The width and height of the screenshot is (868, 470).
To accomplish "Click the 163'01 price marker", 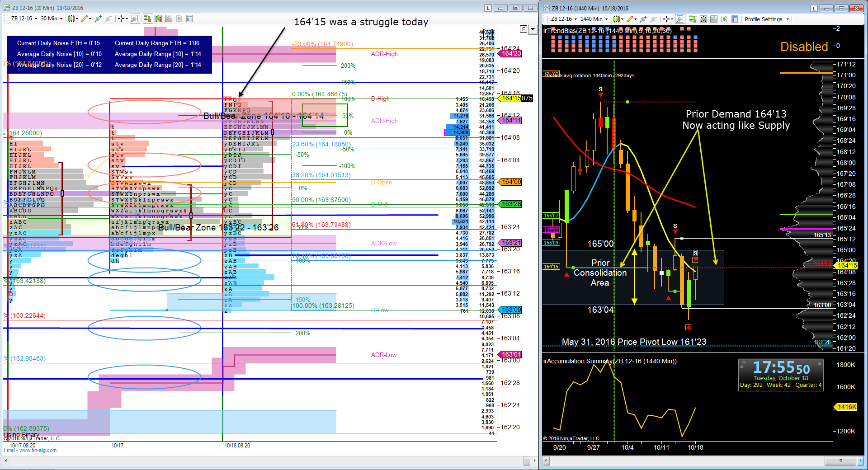I will point(510,354).
